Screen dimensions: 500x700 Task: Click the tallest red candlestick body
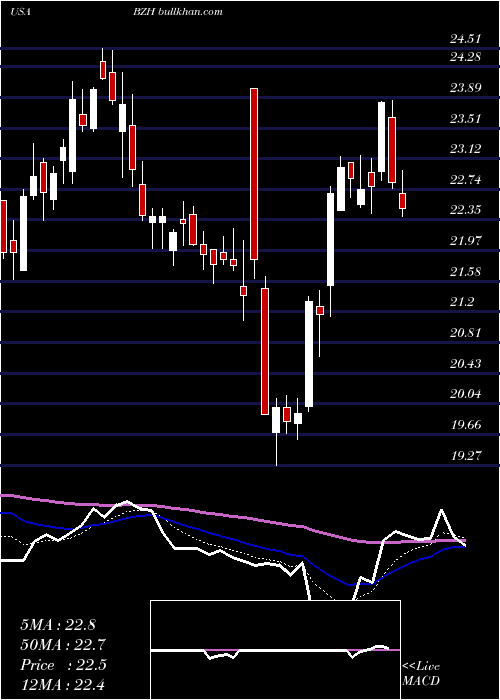point(254,174)
